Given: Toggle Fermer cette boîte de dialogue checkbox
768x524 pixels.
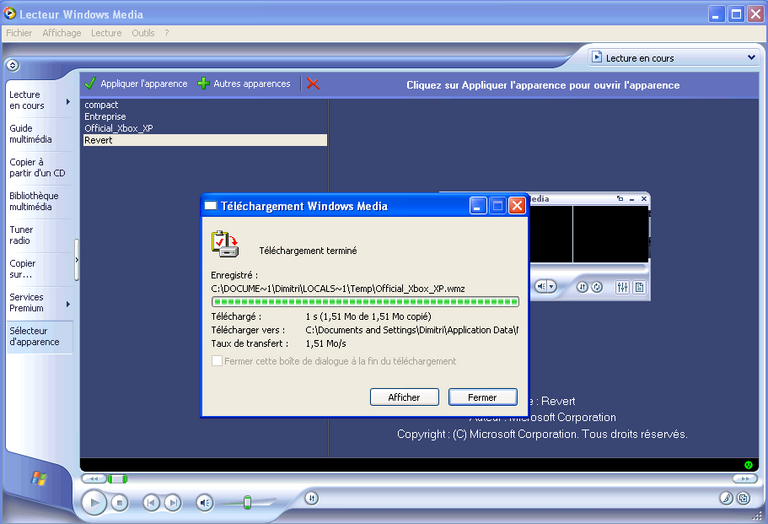Looking at the screenshot, I should point(216,361).
